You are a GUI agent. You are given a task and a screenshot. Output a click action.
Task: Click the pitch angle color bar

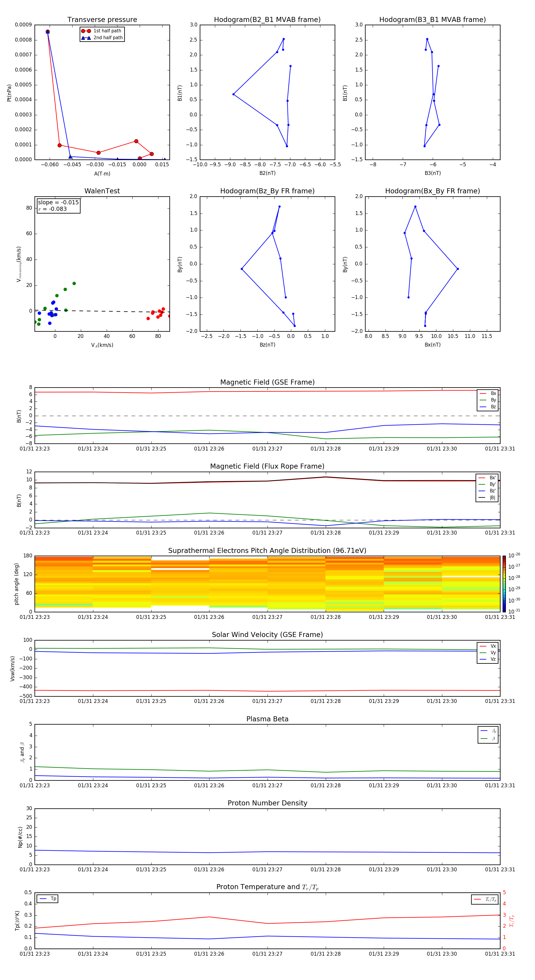[504, 584]
